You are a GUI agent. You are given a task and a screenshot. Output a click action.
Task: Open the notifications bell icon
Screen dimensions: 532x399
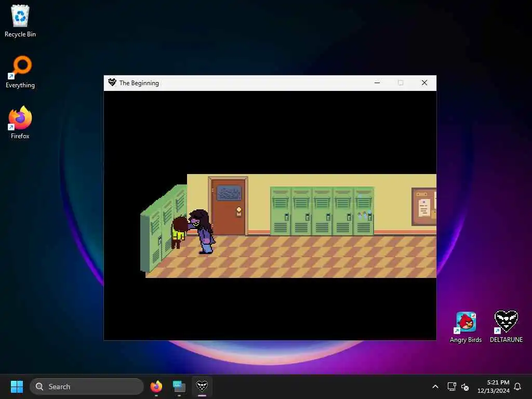click(517, 387)
